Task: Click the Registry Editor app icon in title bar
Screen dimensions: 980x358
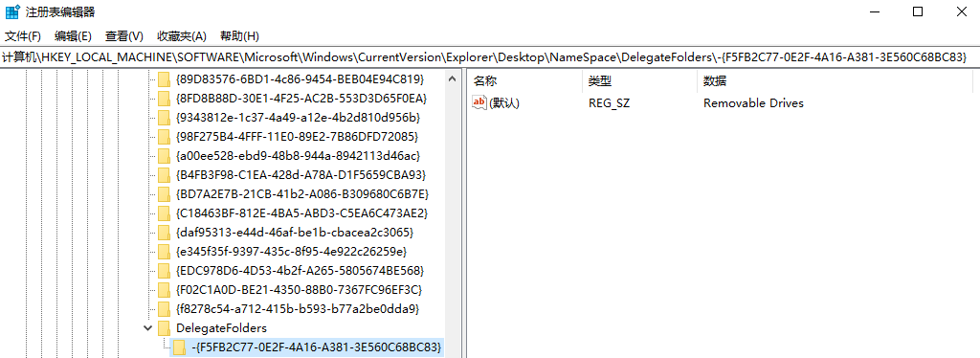Action: [12, 11]
